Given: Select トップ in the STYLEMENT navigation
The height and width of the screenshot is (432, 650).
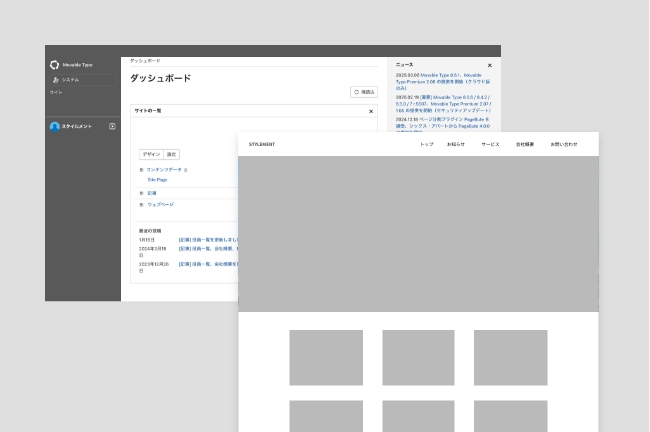Looking at the screenshot, I should coord(427,144).
